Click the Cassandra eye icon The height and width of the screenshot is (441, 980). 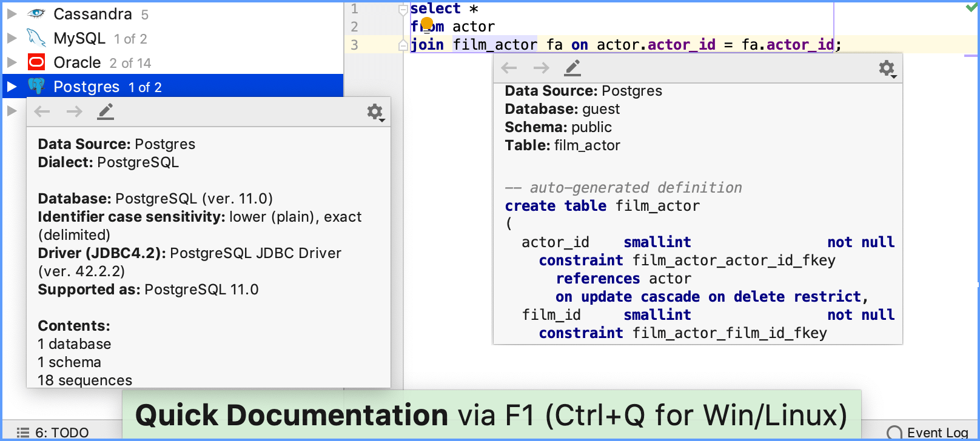[36, 14]
